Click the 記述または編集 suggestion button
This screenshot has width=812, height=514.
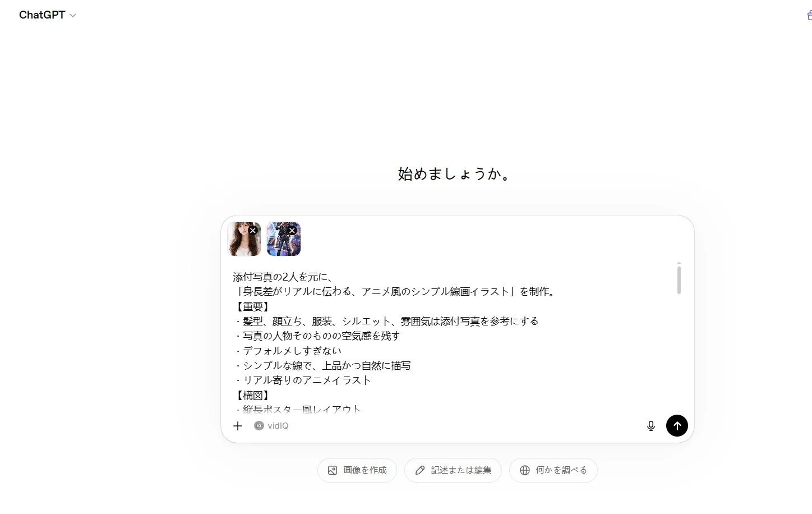[453, 470]
